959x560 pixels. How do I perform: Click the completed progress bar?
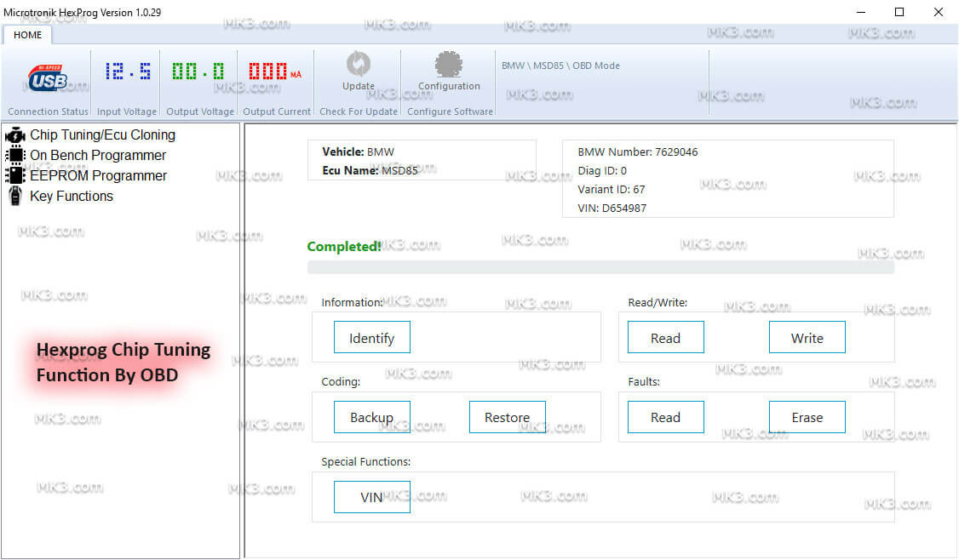pyautogui.click(x=600, y=266)
